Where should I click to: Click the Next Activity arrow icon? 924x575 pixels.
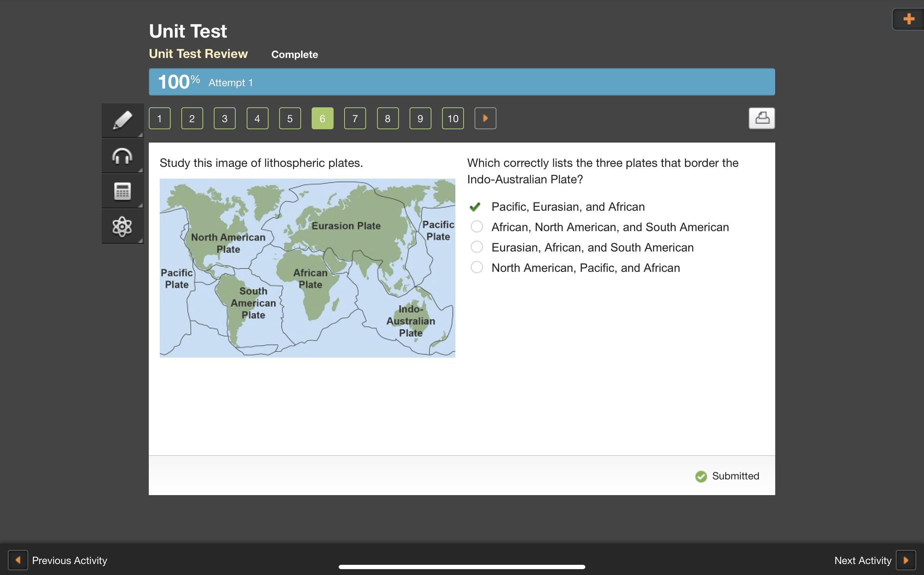click(x=906, y=560)
